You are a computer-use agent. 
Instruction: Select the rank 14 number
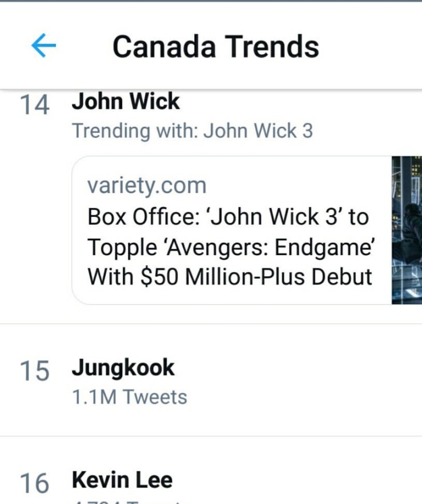point(34,106)
